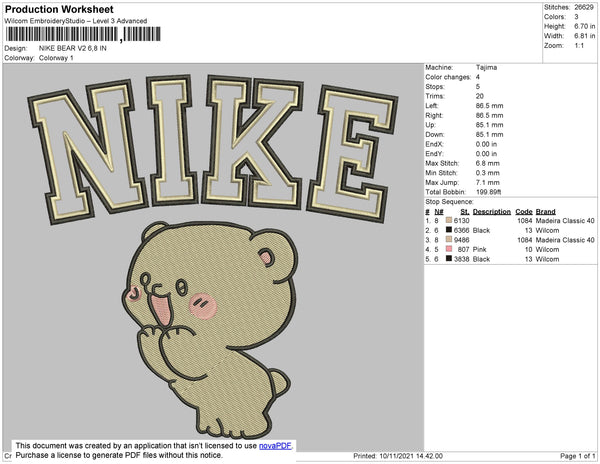
Task: Click the 'Black' description in stop row 5
Action: pyautogui.click(x=481, y=259)
